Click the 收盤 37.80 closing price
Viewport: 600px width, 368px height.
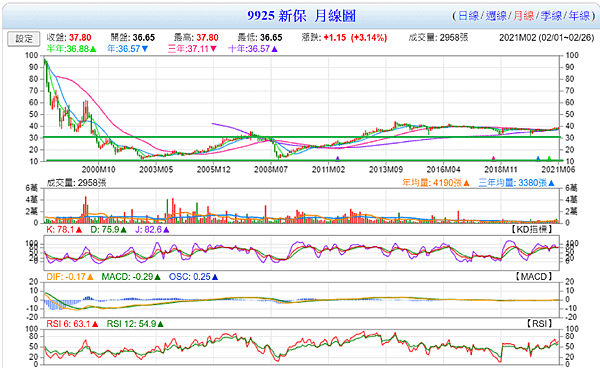69,37
